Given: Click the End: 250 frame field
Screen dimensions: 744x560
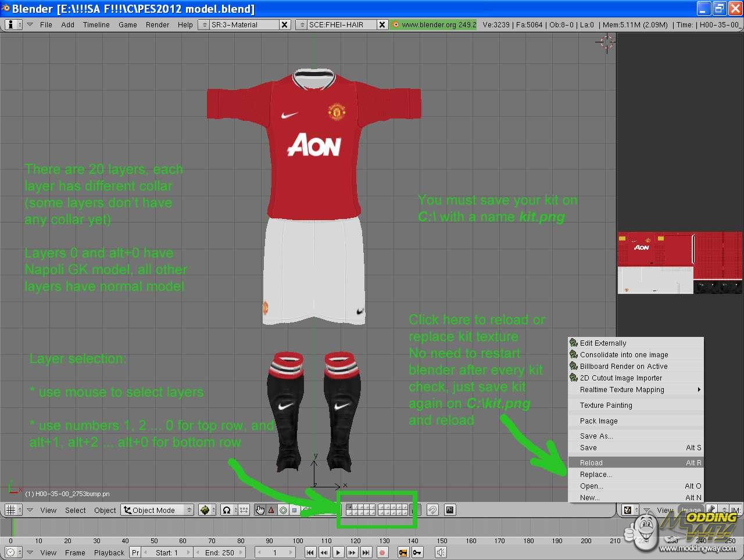Looking at the screenshot, I should coord(220,552).
